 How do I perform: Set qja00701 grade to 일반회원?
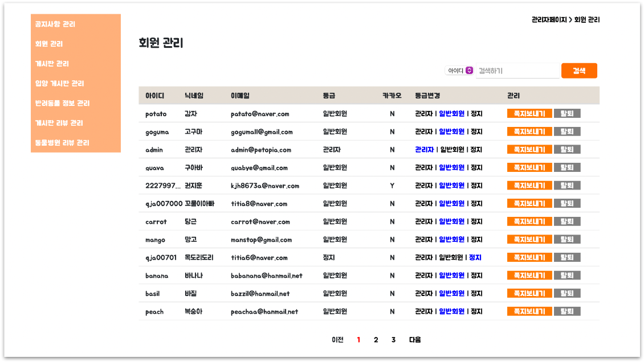click(x=451, y=257)
